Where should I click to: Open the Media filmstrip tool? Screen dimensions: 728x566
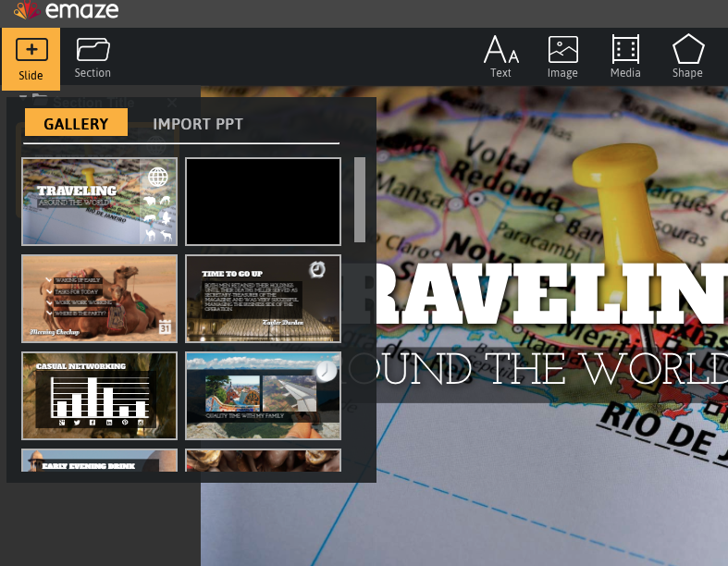pyautogui.click(x=625, y=56)
